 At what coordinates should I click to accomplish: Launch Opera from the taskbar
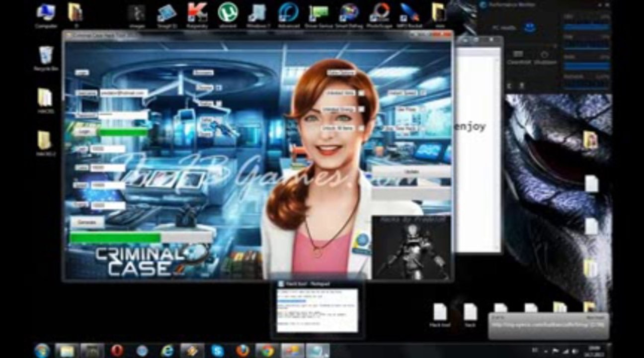[x=118, y=351]
